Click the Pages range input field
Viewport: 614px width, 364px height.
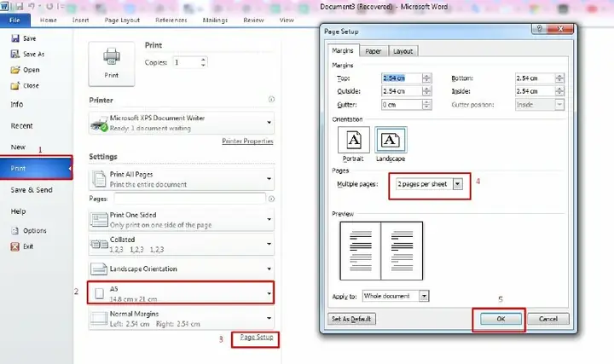[190, 199]
